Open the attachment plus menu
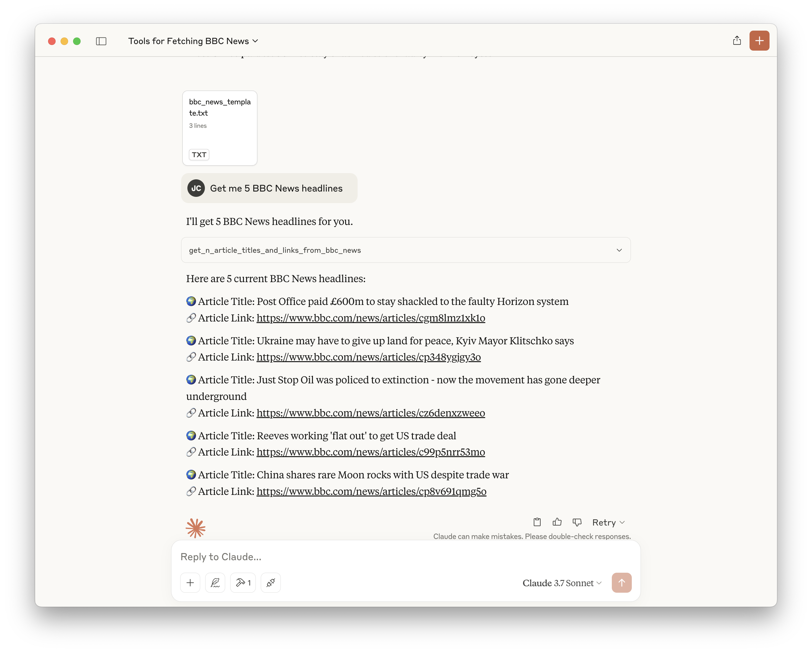This screenshot has width=812, height=653. pyautogui.click(x=190, y=582)
